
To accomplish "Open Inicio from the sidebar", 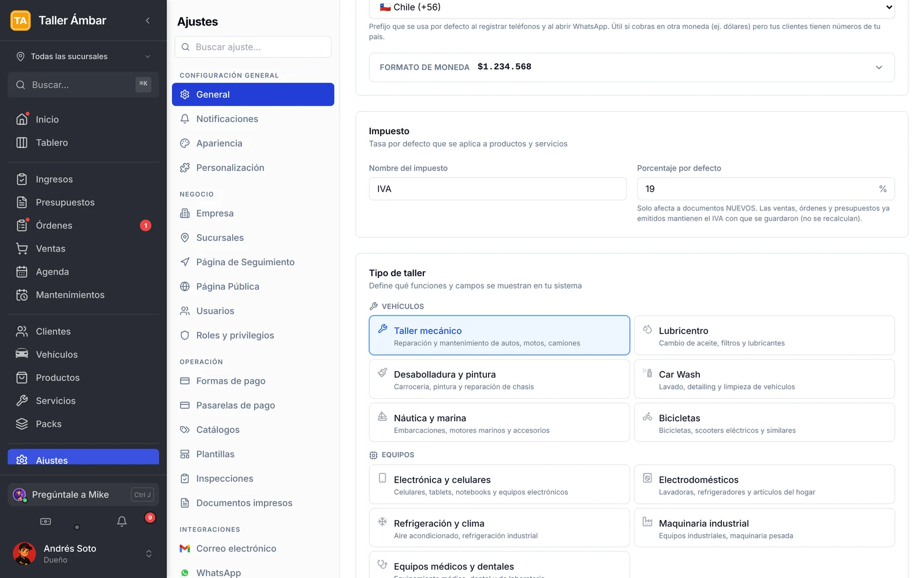I will (83, 119).
